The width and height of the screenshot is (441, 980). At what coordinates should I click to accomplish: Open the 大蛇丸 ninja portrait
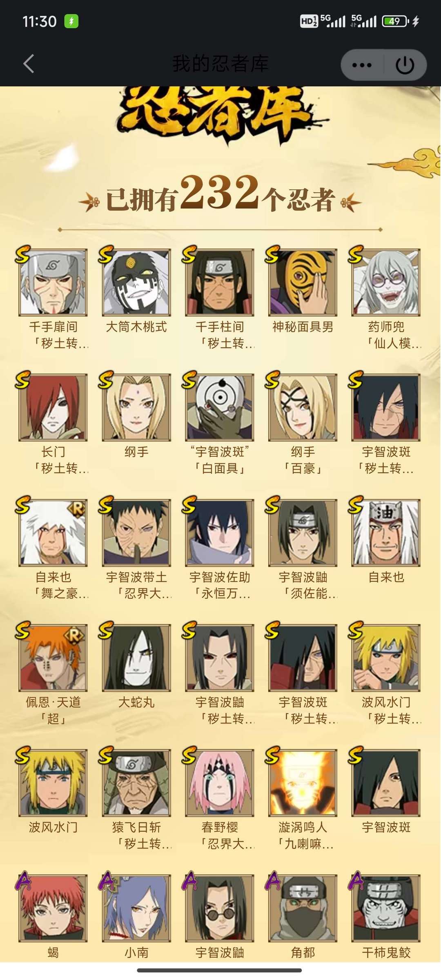pyautogui.click(x=136, y=658)
